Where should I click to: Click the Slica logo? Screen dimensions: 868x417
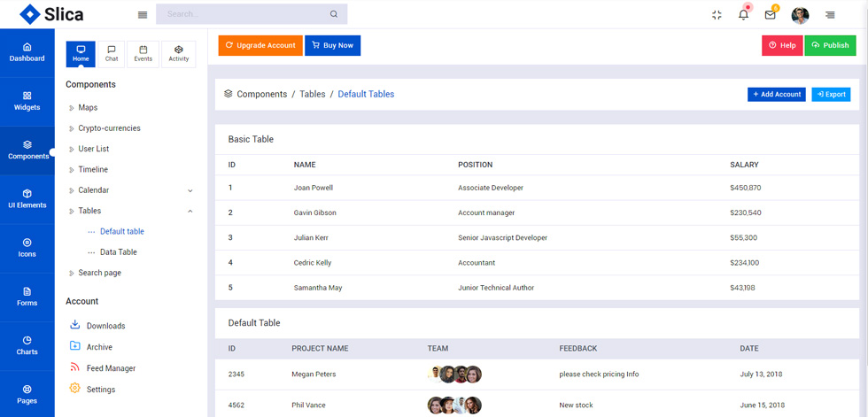[x=51, y=14]
